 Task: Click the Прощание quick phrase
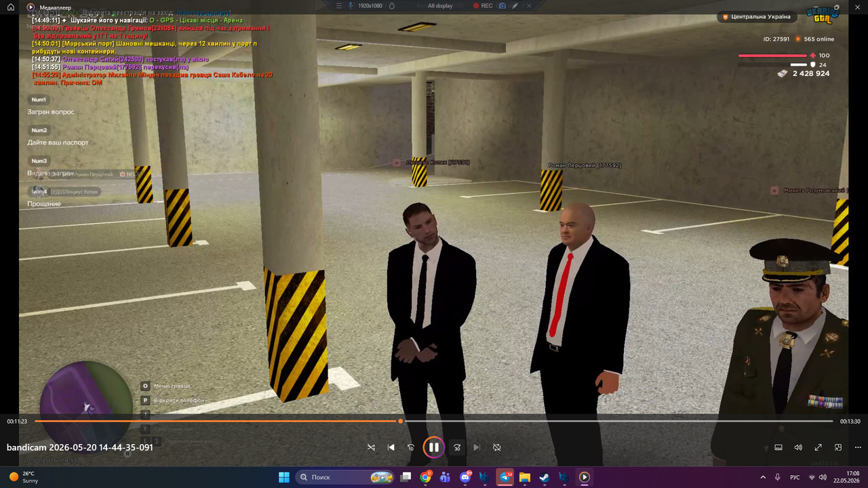44,204
